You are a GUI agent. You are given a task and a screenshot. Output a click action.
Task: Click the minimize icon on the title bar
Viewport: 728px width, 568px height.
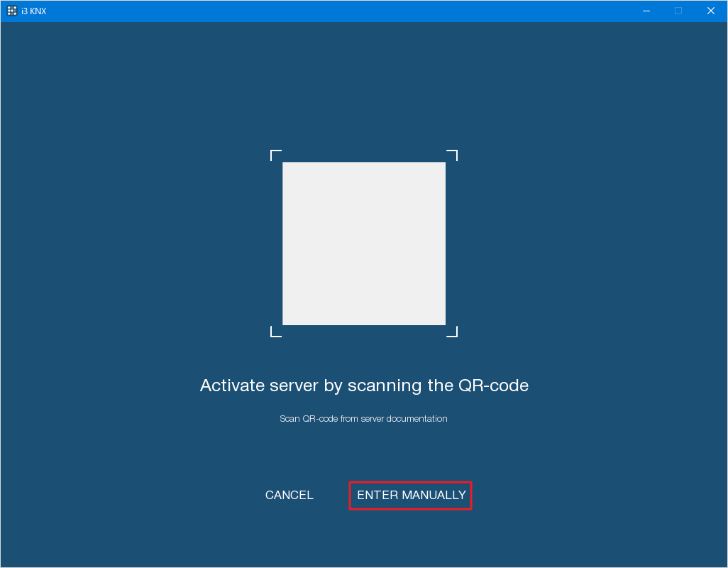646,11
